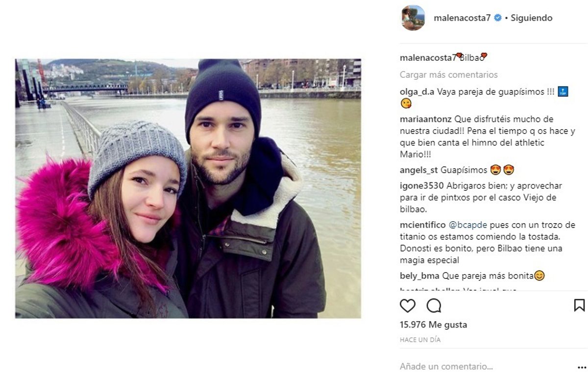The width and height of the screenshot is (588, 376).
Task: Open igone3530 commenter profile
Action: (x=422, y=186)
